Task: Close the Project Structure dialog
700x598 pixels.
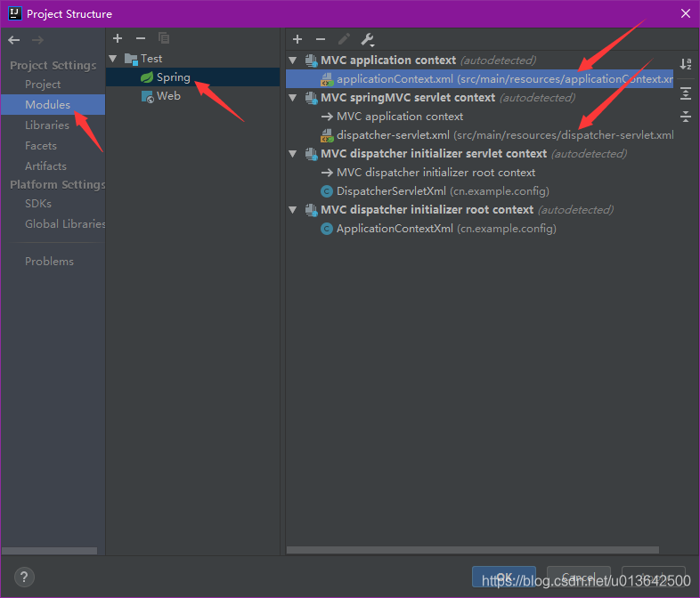Action: click(x=686, y=13)
